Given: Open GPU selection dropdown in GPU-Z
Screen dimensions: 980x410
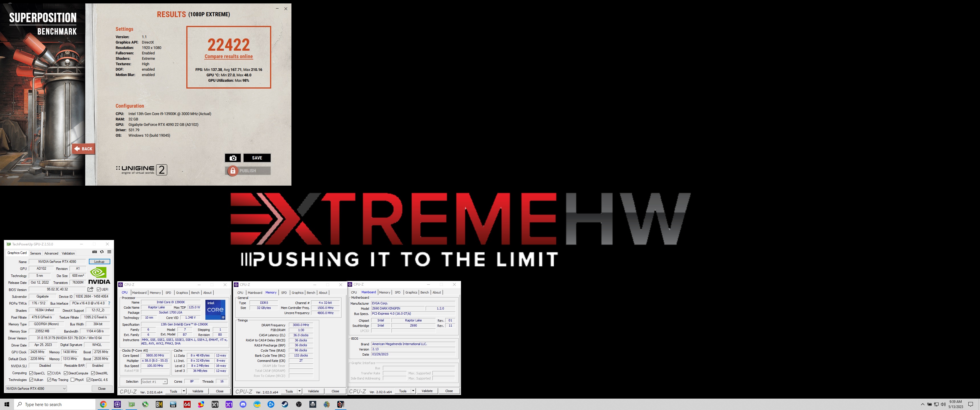Looking at the screenshot, I should 36,388.
